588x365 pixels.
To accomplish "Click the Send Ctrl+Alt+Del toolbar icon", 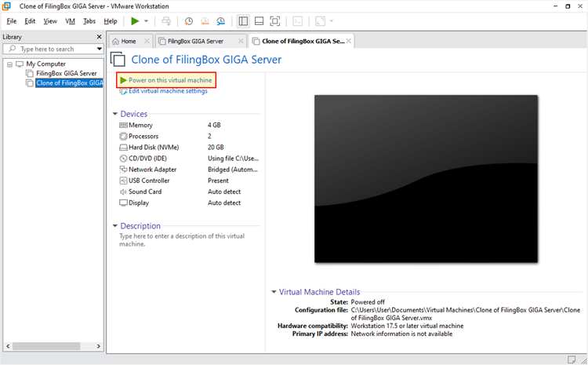I will coord(166,21).
